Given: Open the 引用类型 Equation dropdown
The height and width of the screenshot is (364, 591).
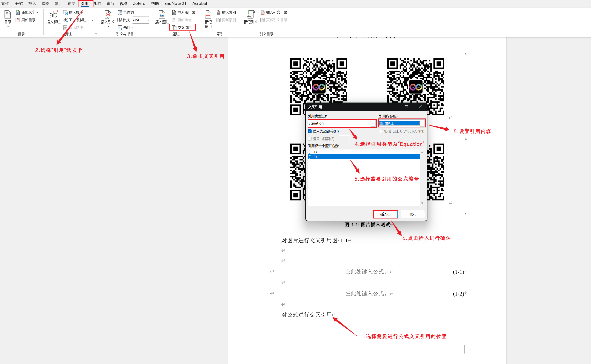Looking at the screenshot, I should click(373, 123).
